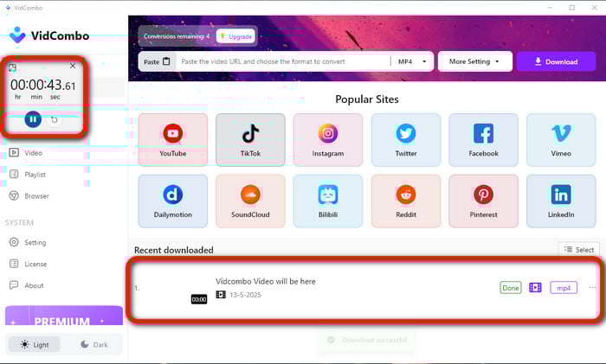The image size is (606, 364).
Task: Expand the stopwatch overlay window
Action: pyautogui.click(x=12, y=67)
